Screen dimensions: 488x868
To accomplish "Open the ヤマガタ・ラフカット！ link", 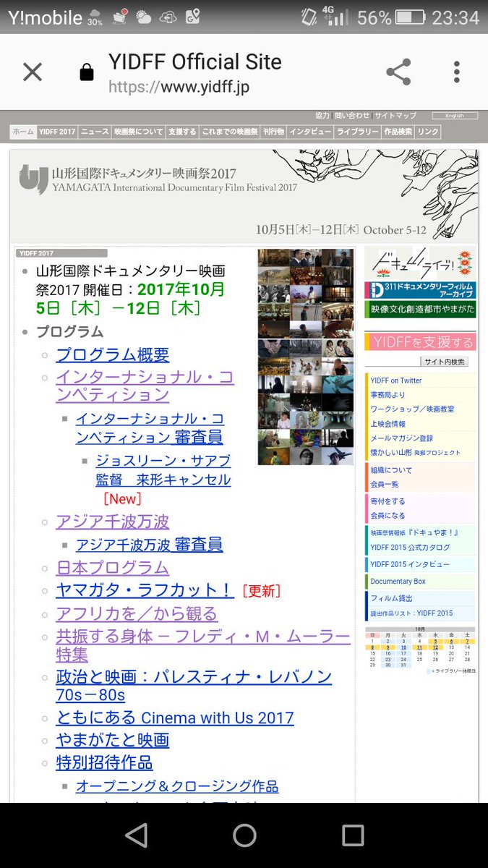I will (x=145, y=590).
